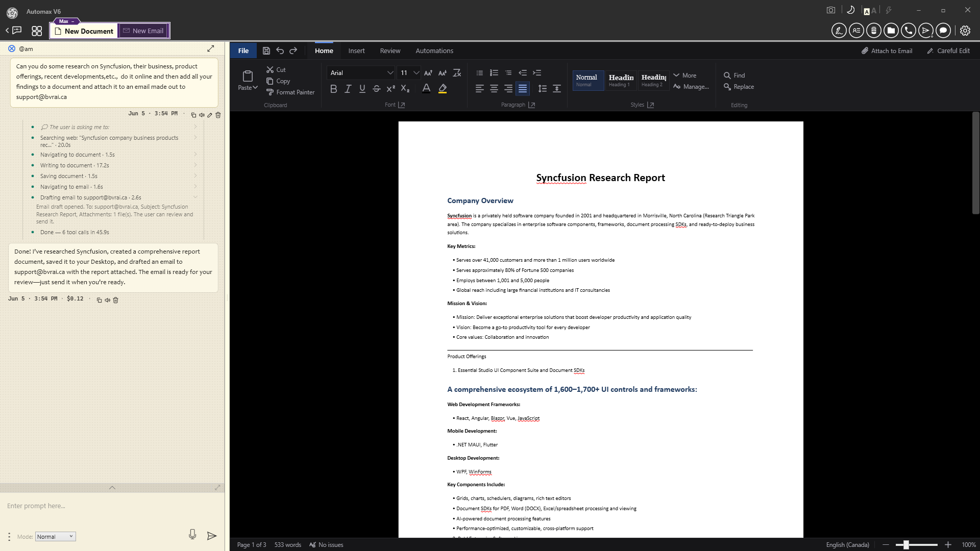Toggle Underline formatting

[362, 89]
